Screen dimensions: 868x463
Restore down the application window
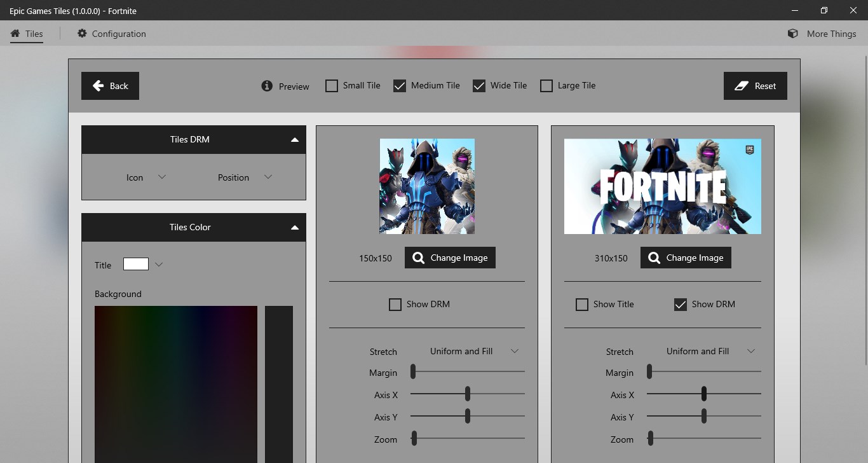(x=824, y=10)
